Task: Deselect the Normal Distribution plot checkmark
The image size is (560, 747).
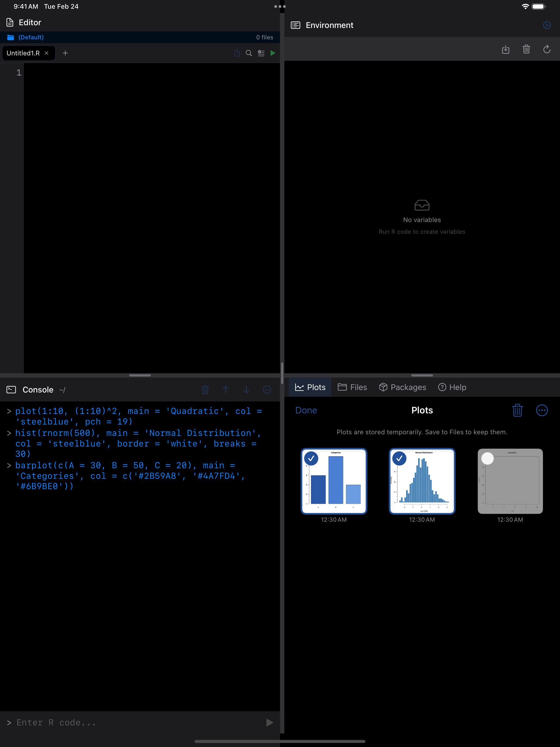Action: [x=399, y=458]
